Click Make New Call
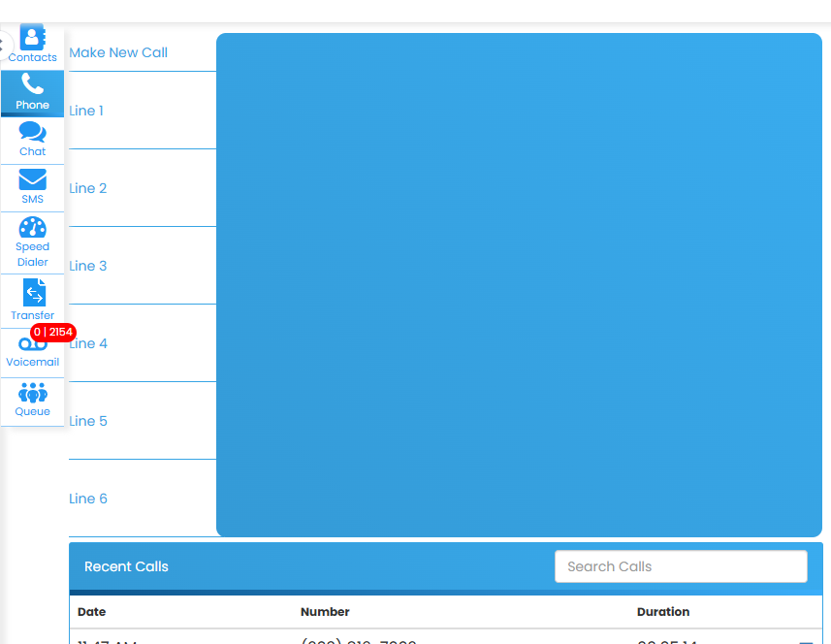Image resolution: width=831 pixels, height=644 pixels. 118,52
